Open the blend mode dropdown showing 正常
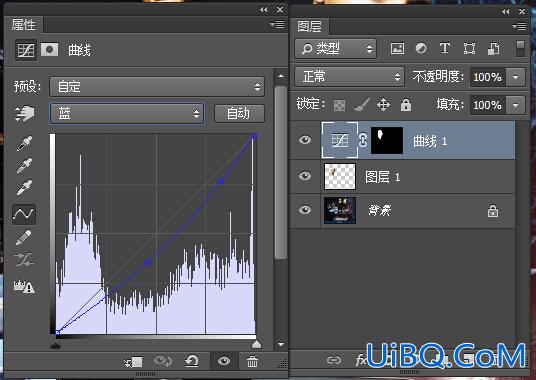 point(349,76)
